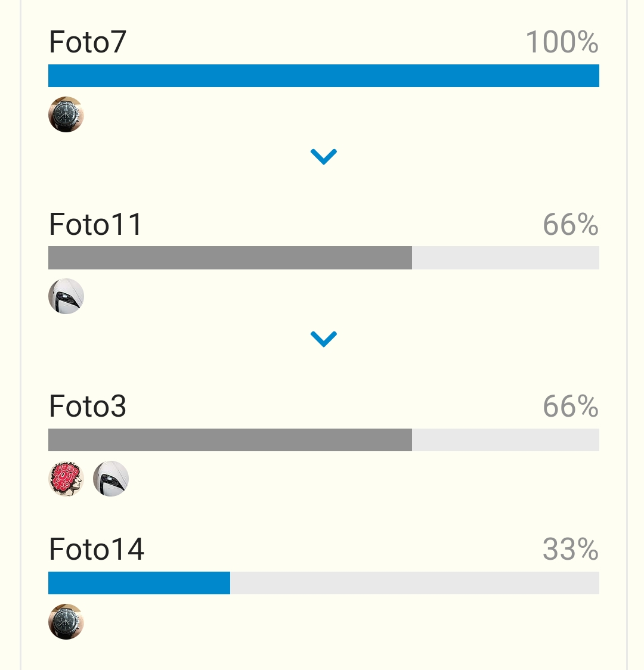Screen dimensions: 644x670
Task: Open the white car avatar under Foto11
Action: click(66, 296)
